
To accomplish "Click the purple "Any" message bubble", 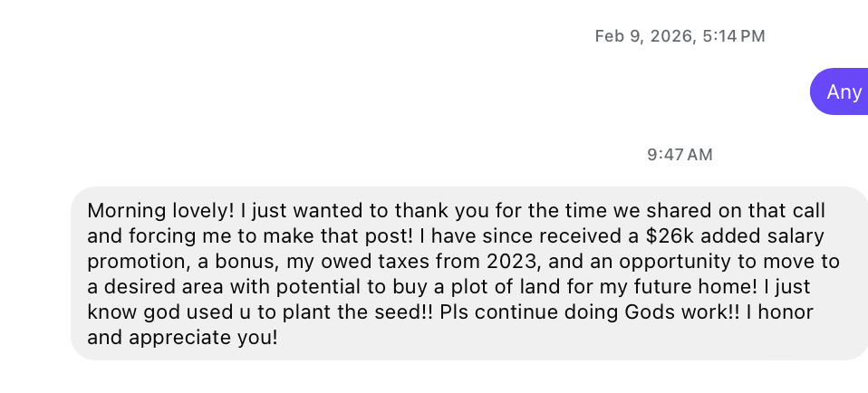I will [843, 91].
